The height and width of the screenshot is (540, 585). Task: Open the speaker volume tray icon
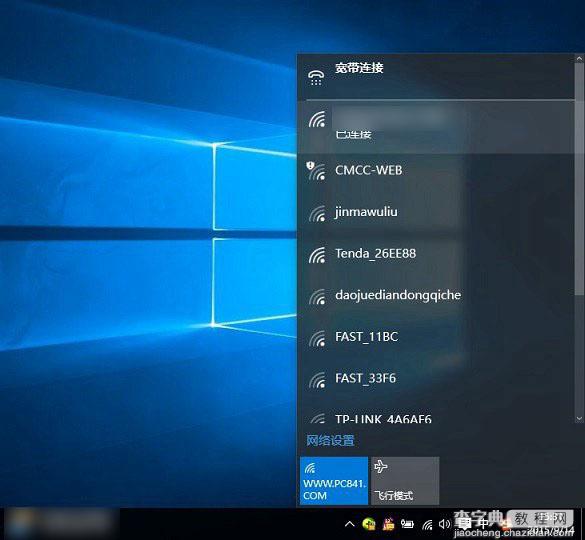444,524
